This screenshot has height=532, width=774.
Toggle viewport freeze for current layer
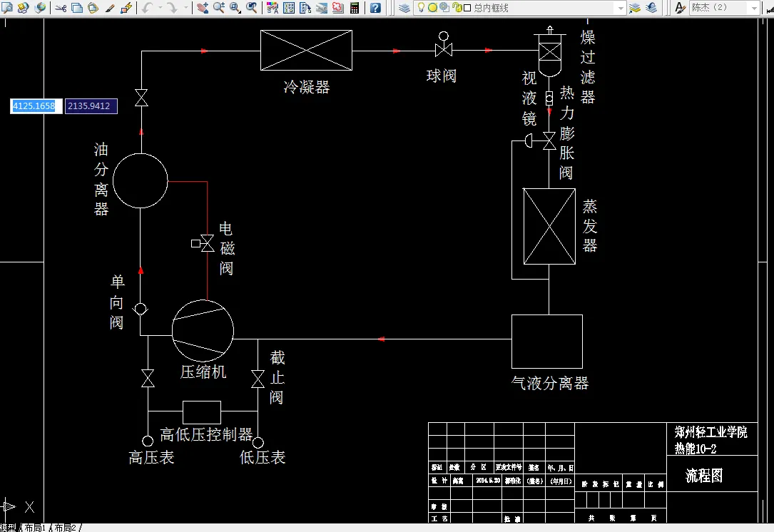click(x=444, y=7)
